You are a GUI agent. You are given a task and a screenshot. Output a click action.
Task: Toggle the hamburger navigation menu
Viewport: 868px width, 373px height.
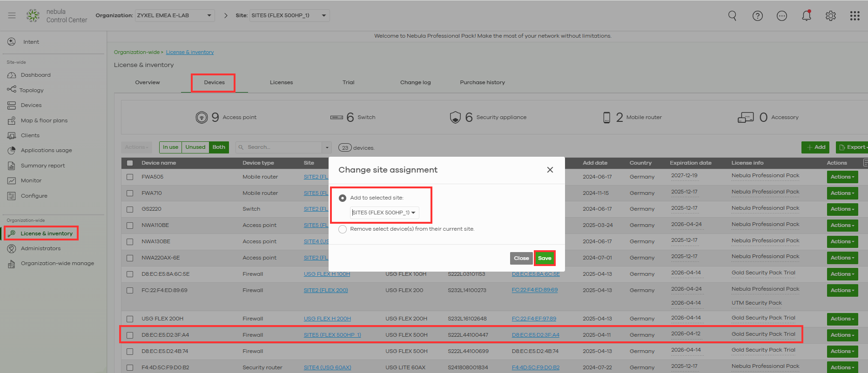pyautogui.click(x=12, y=16)
